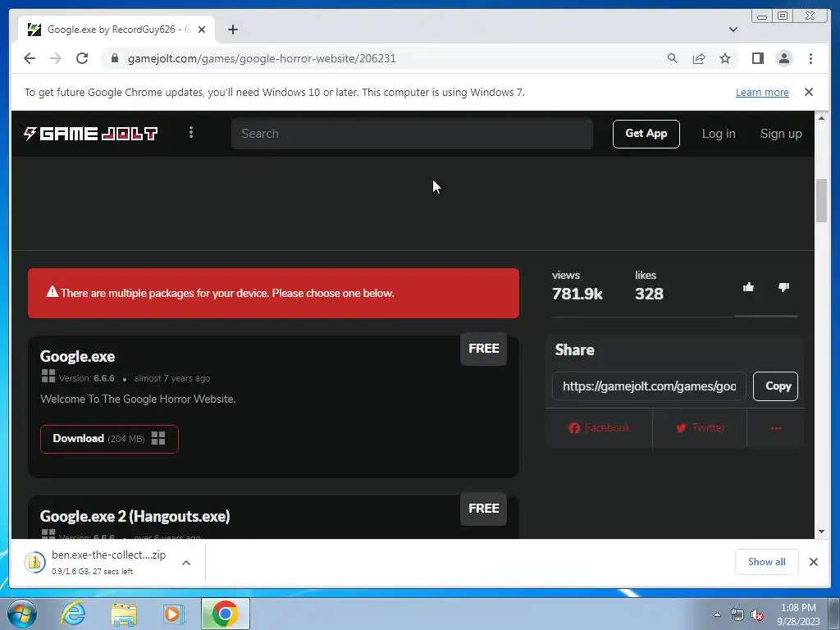Select the Google.exe by RecordGuy626 tab
This screenshot has width=840, height=630.
[116, 30]
